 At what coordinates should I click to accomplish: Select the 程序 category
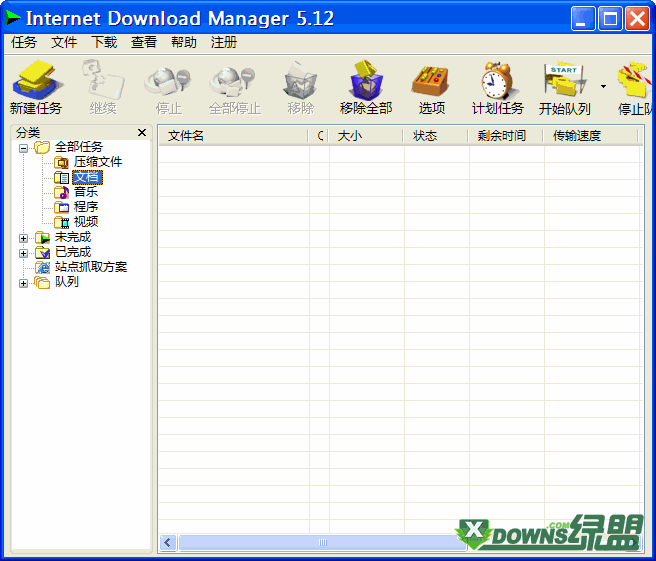click(86, 207)
